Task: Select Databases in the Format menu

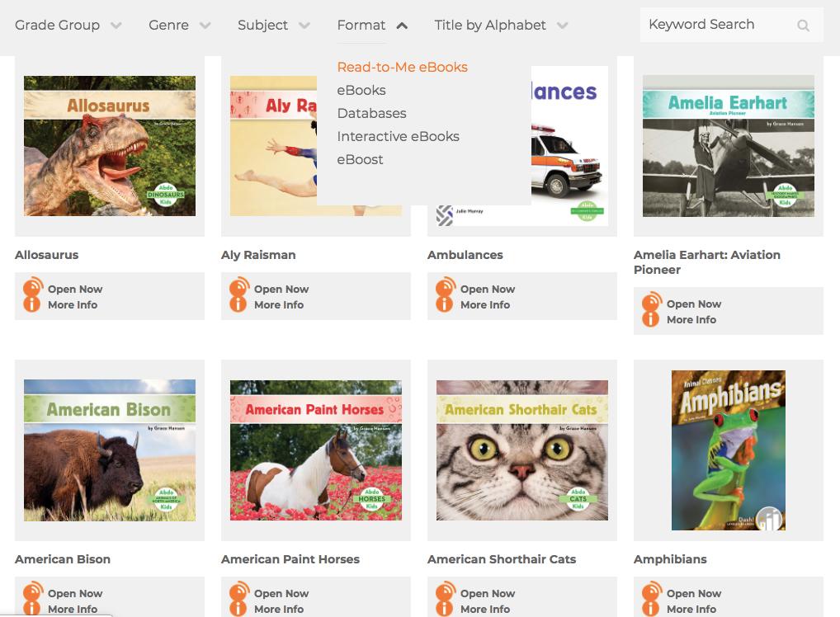Action: [371, 113]
